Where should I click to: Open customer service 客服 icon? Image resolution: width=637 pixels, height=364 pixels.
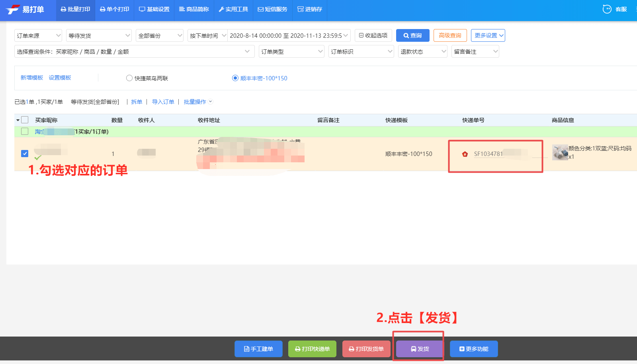click(x=607, y=9)
